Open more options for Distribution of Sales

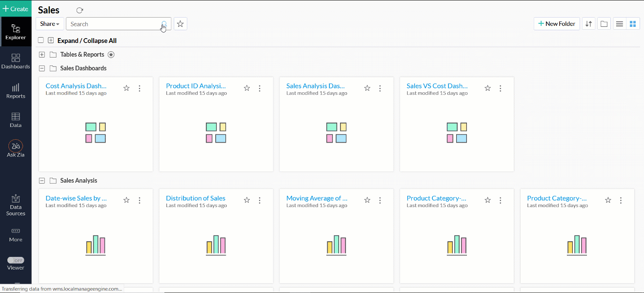click(260, 201)
